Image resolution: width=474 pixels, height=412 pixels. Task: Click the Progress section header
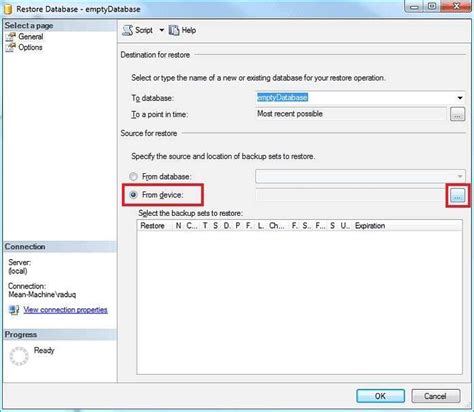[x=60, y=334]
